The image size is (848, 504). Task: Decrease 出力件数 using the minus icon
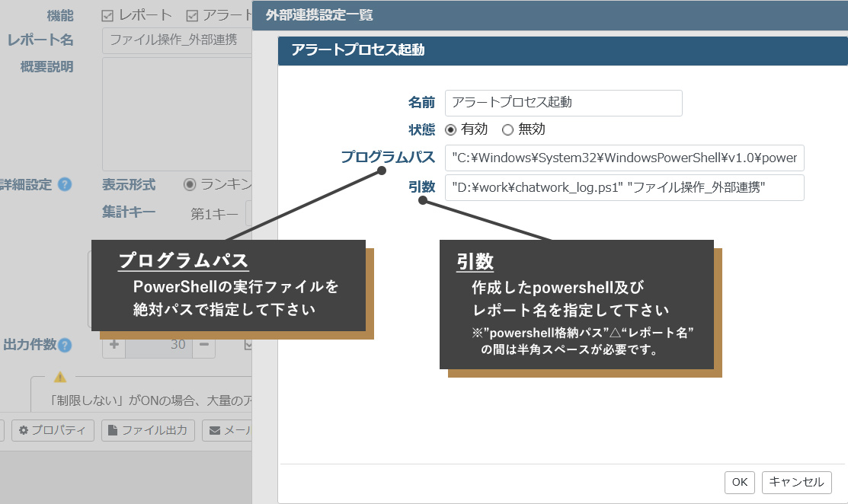203,345
